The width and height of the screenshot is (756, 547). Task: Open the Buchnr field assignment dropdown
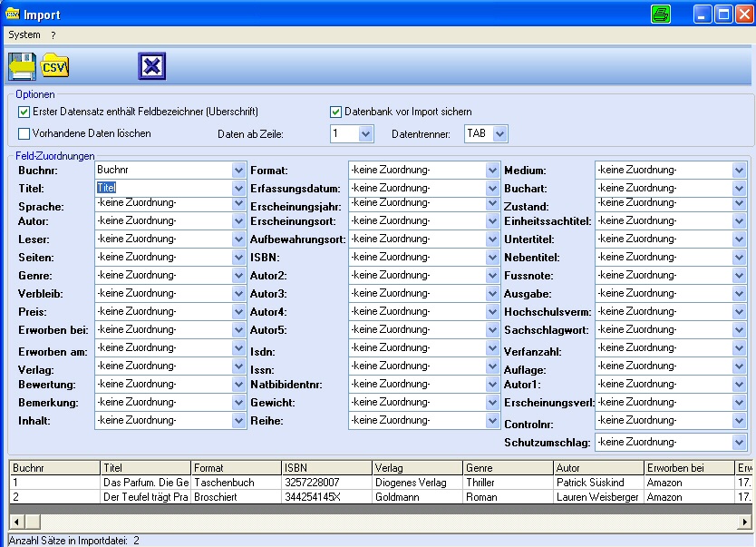(x=238, y=170)
